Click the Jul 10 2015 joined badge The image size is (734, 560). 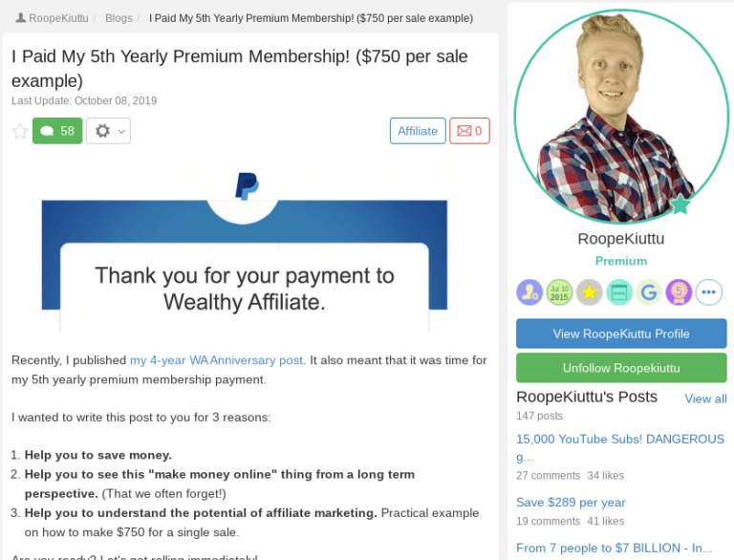(x=559, y=292)
